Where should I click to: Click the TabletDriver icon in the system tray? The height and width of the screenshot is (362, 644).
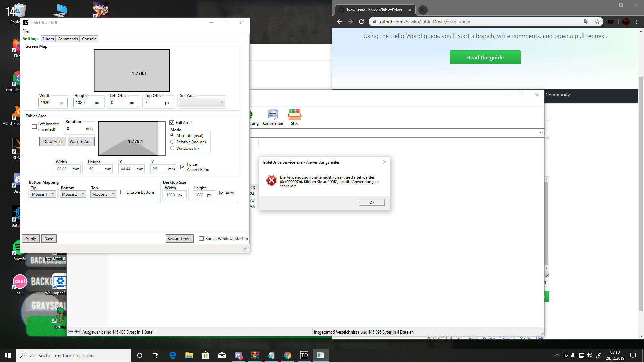[x=566, y=355]
